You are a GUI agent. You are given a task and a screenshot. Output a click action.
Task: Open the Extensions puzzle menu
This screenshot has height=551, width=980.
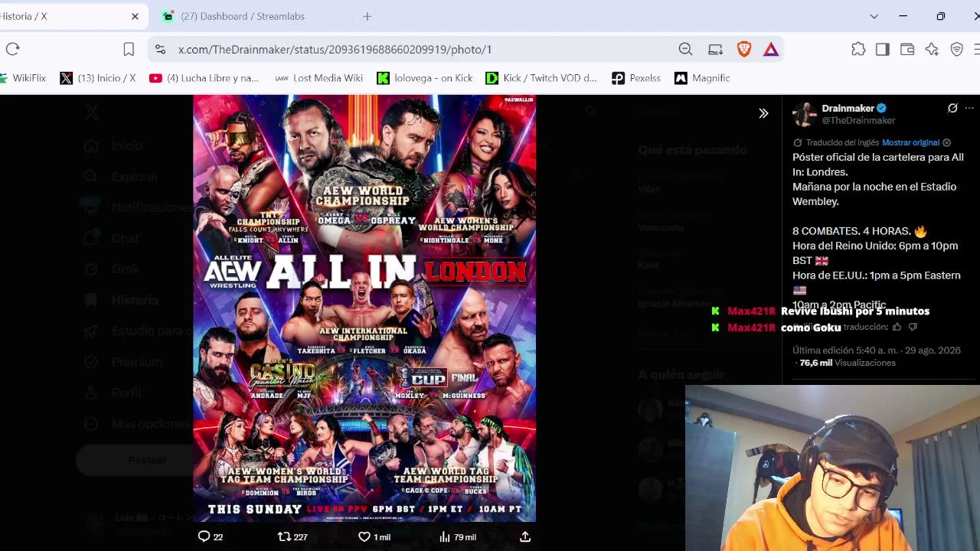point(858,49)
